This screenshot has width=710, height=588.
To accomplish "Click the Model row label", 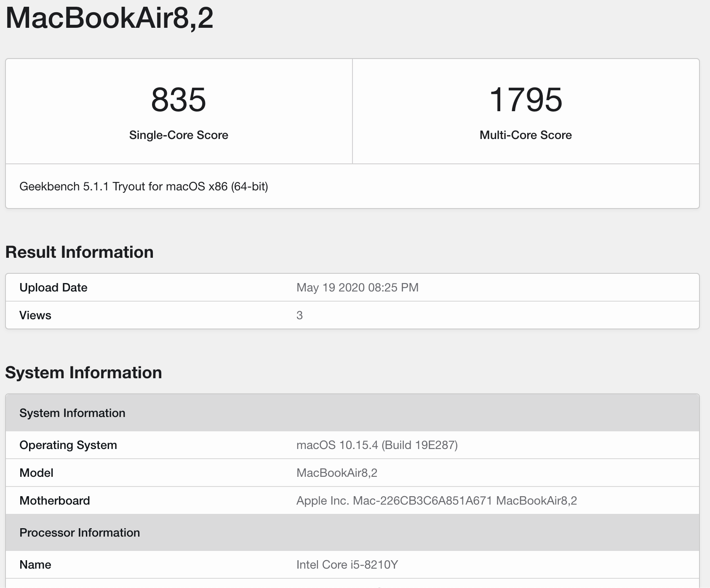I will pos(36,473).
